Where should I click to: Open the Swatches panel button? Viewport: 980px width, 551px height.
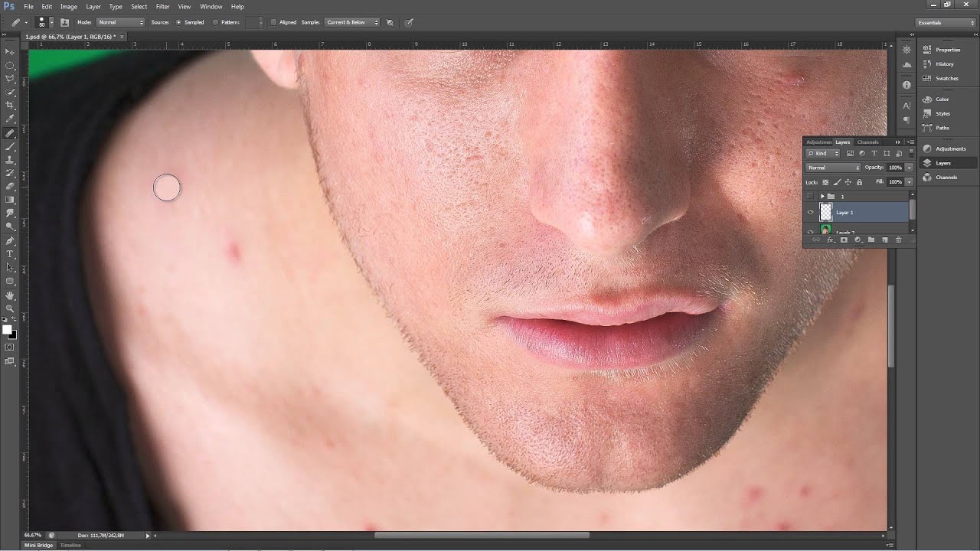(x=946, y=78)
